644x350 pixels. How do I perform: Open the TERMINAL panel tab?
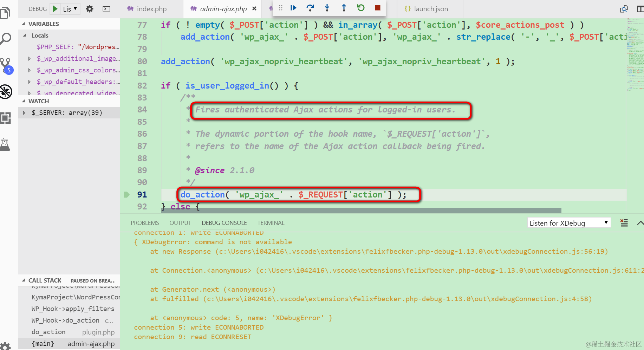click(271, 223)
